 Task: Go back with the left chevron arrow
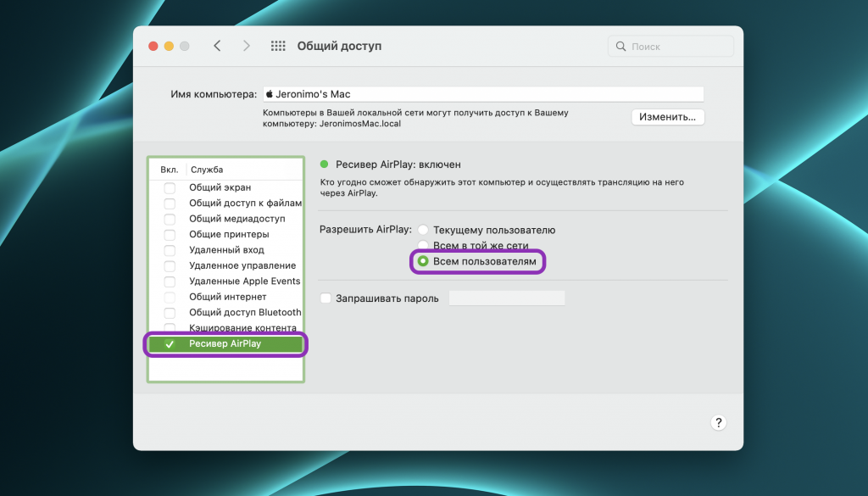coord(217,46)
